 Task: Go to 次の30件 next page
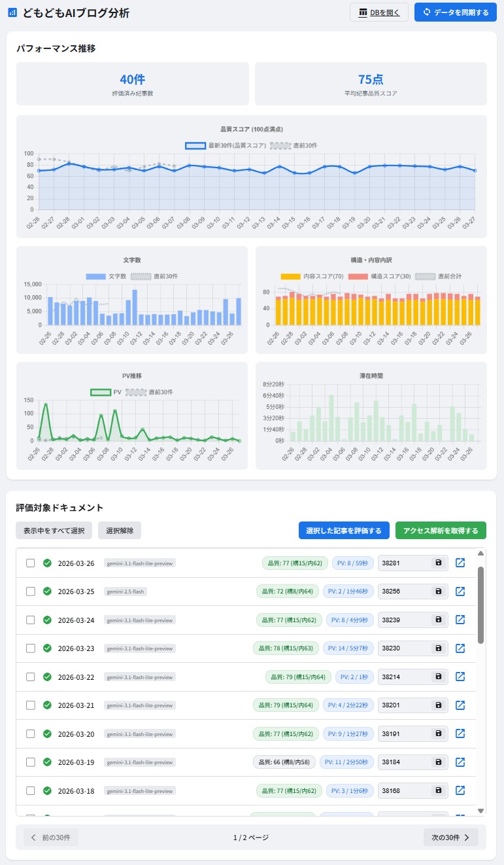(x=450, y=838)
